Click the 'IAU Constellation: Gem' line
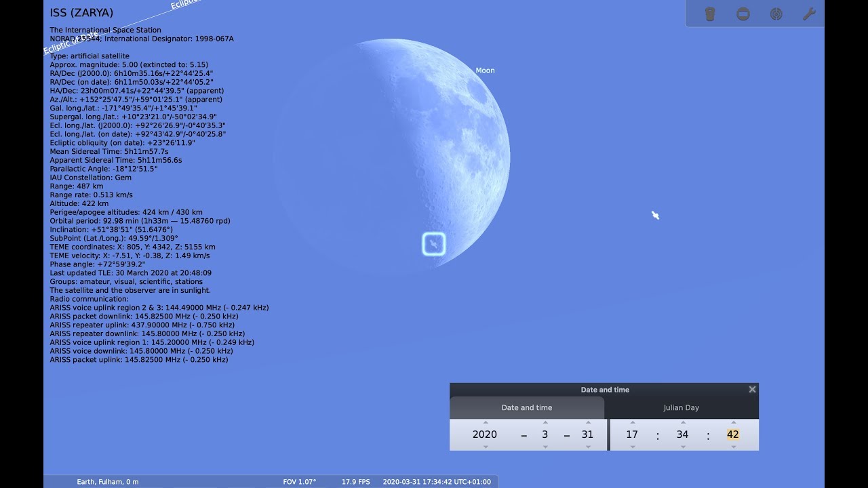This screenshot has width=868, height=488. (x=91, y=178)
